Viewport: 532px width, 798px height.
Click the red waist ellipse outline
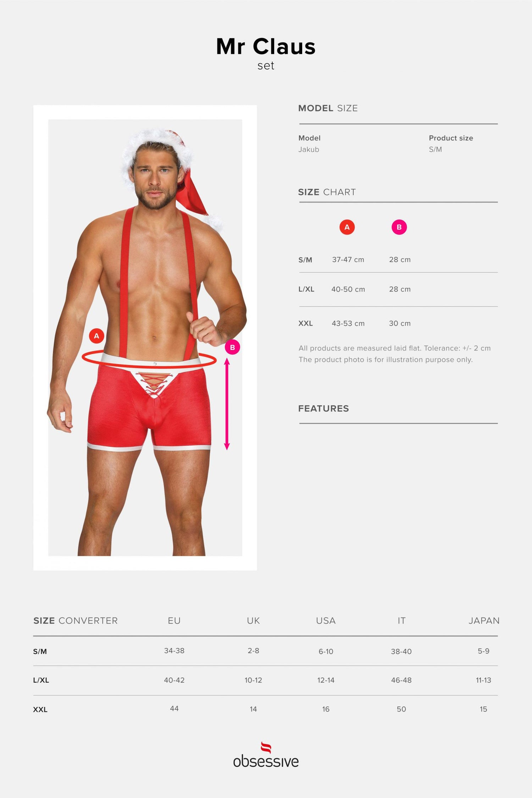click(x=149, y=359)
